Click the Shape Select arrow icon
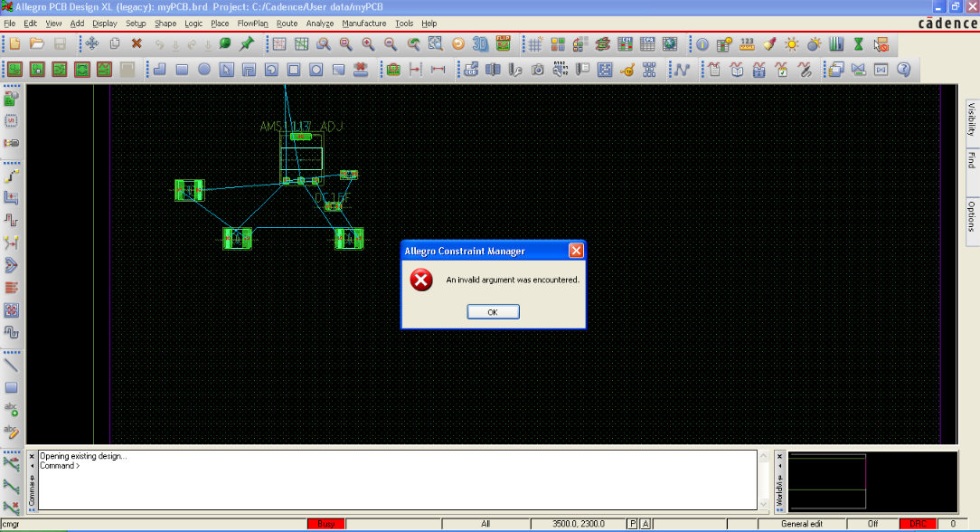Image resolution: width=980 pixels, height=532 pixels. point(227,70)
